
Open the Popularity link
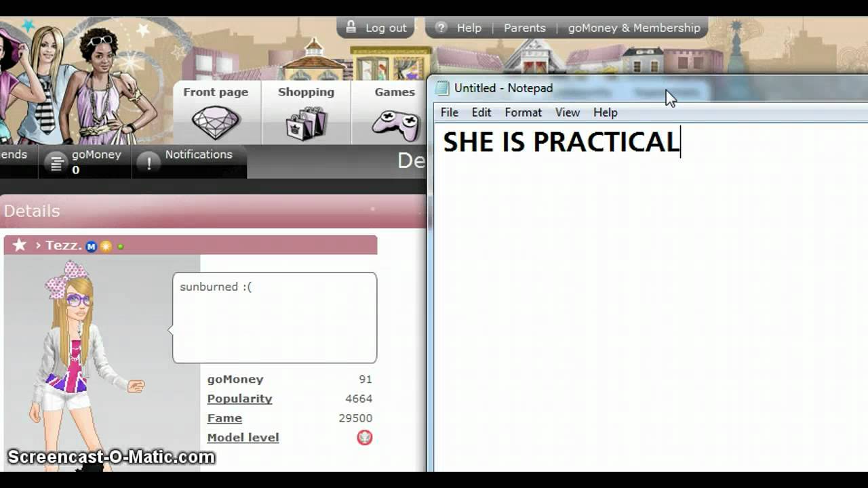239,399
